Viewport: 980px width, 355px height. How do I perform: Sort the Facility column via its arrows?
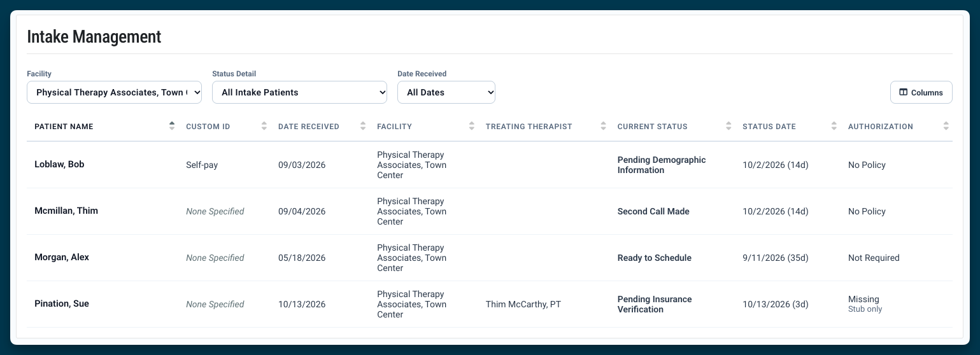pyautogui.click(x=472, y=126)
